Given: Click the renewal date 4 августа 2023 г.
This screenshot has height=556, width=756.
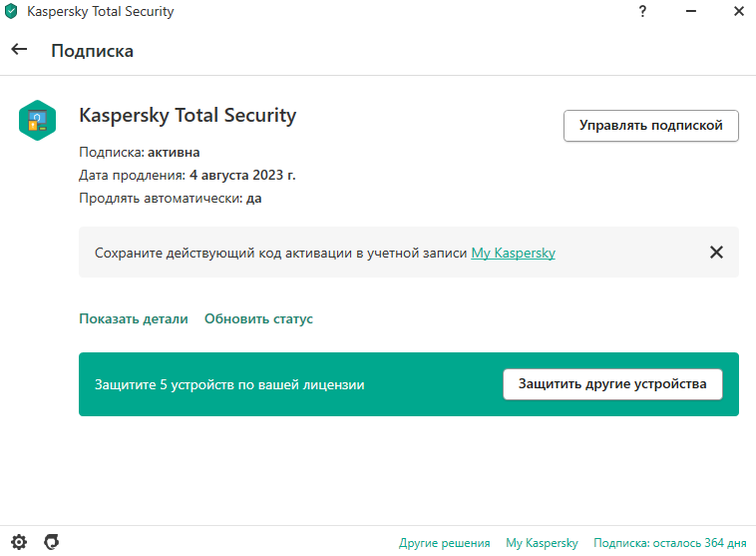Looking at the screenshot, I should point(242,175).
